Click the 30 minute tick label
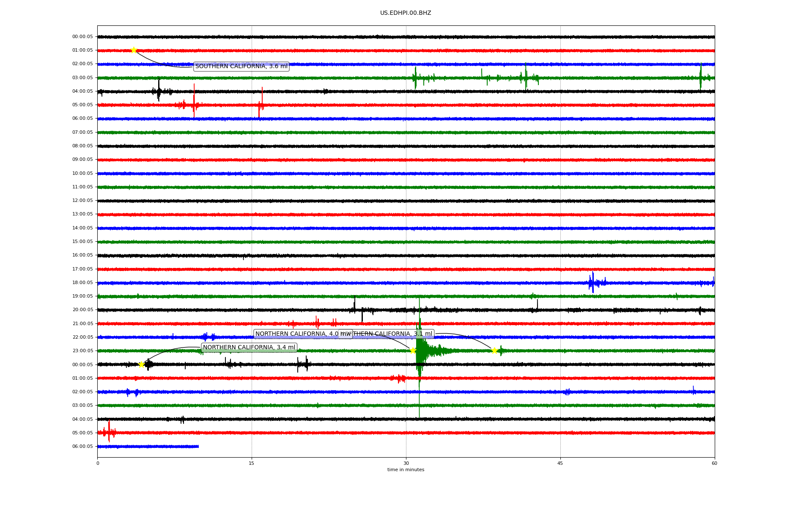Screen dimensions: 812x508 406,463
